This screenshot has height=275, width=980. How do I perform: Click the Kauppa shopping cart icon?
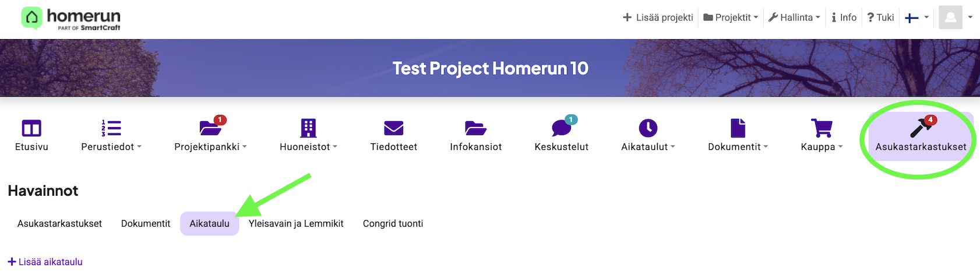pyautogui.click(x=822, y=128)
